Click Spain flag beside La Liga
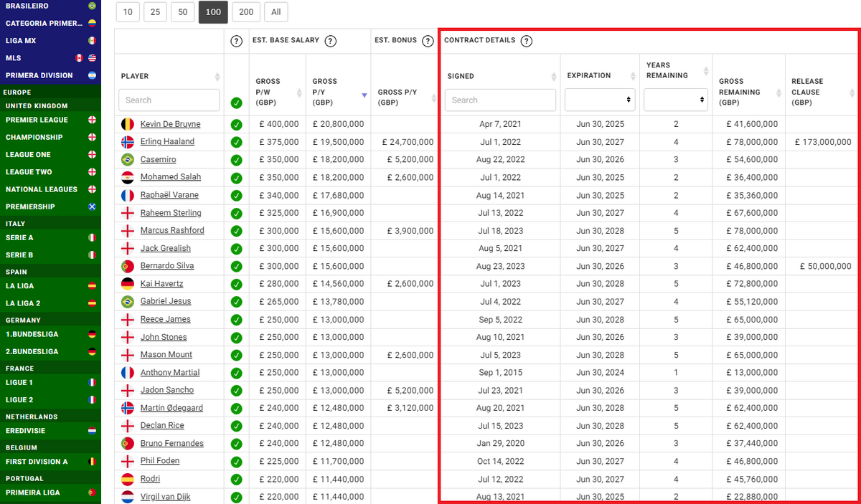This screenshot has height=504, width=861. (x=92, y=286)
